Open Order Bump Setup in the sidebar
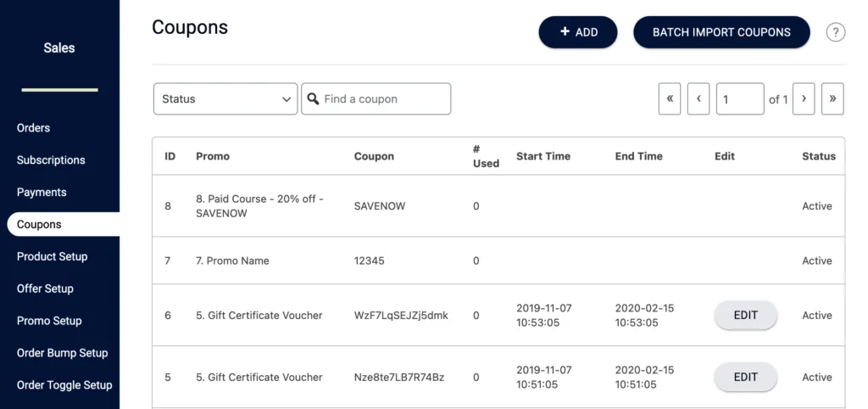The width and height of the screenshot is (868, 409). (63, 353)
